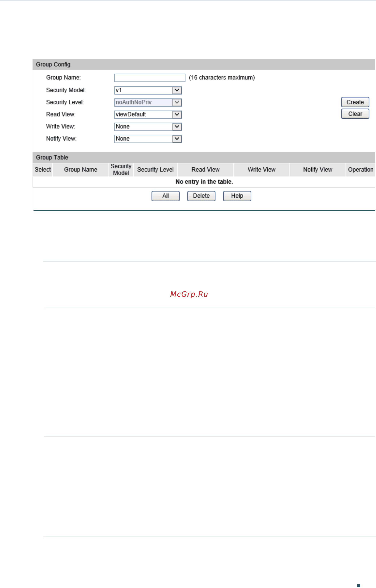Click the Group Config section title

coord(53,64)
